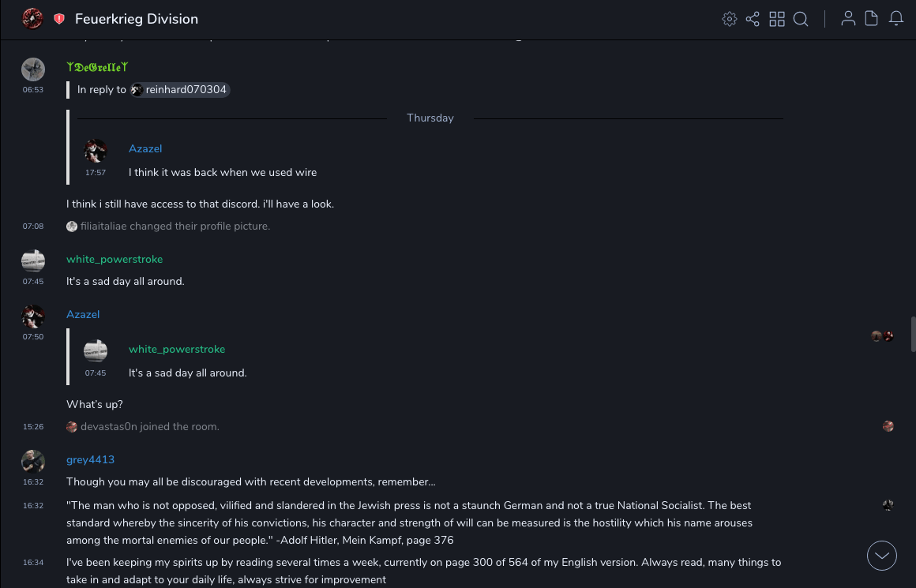The width and height of the screenshot is (916, 588).
Task: Open room settings gear icon
Action: (x=729, y=19)
